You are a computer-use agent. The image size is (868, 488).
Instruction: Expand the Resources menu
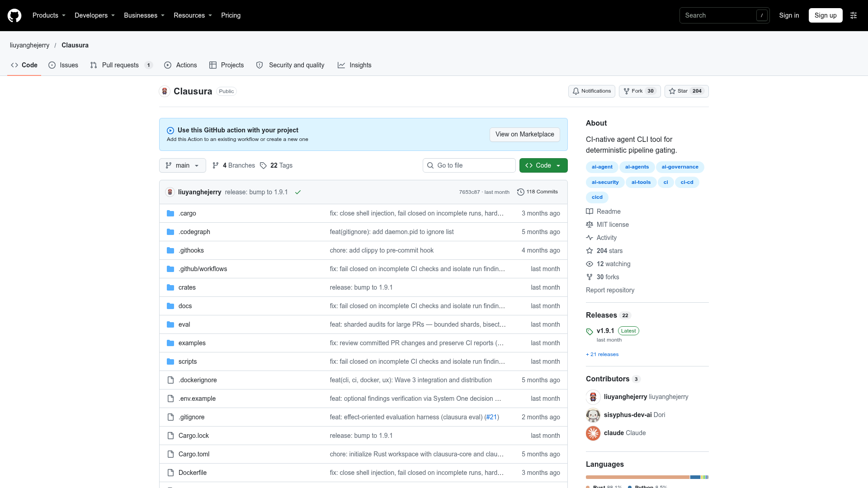193,15
